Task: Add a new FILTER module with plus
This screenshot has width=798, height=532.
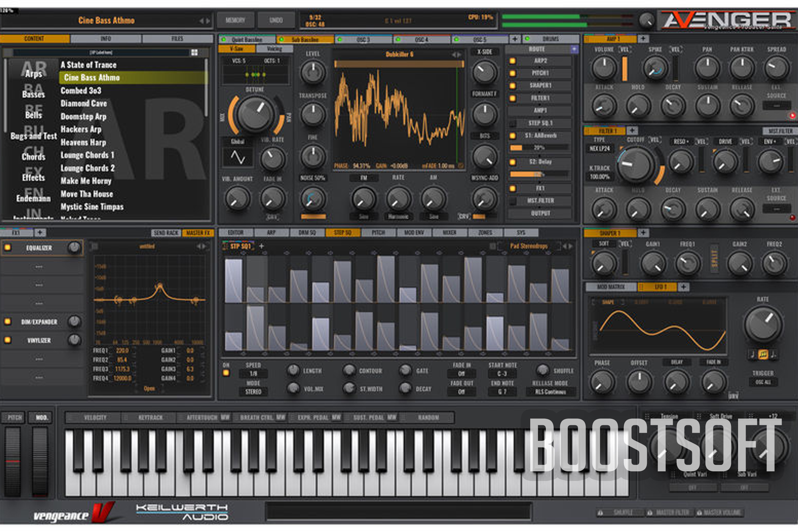Action: pos(632,131)
